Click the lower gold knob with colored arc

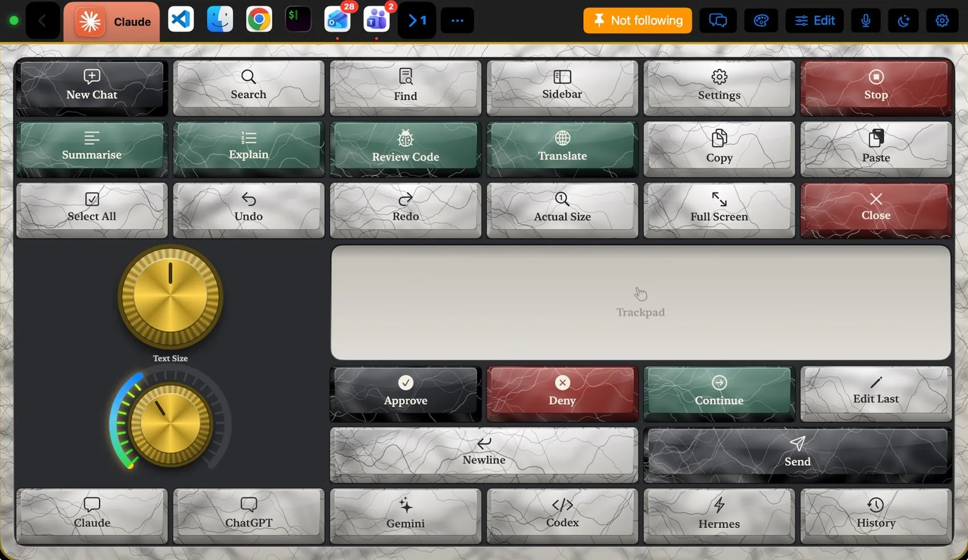coord(170,425)
